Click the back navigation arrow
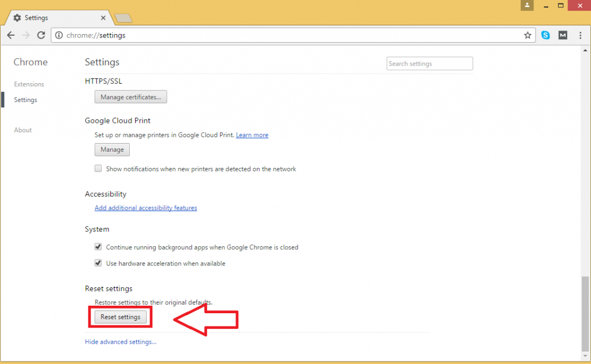This screenshot has height=364, width=591. tap(11, 35)
